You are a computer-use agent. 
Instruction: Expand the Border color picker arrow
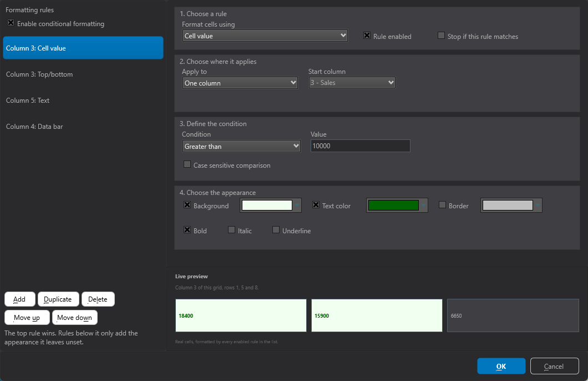pyautogui.click(x=538, y=205)
